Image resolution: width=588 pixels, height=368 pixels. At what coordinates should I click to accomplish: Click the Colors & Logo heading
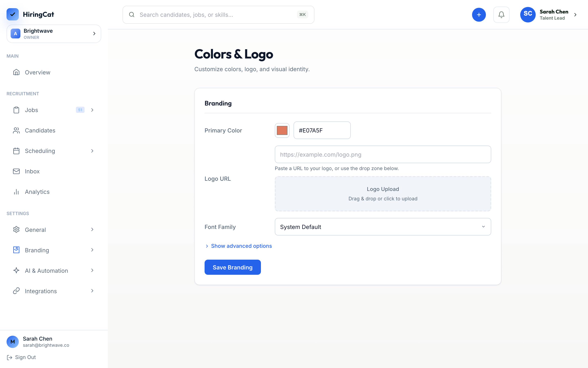(234, 54)
